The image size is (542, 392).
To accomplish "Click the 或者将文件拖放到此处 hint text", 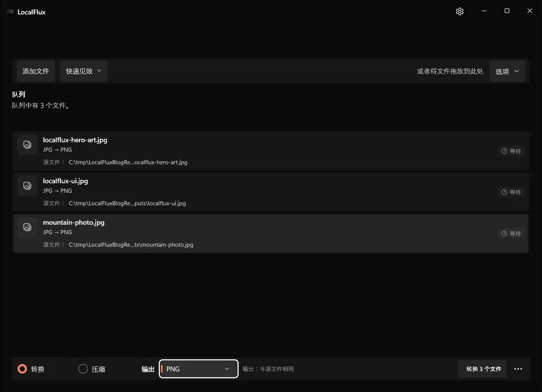I will [x=450, y=71].
